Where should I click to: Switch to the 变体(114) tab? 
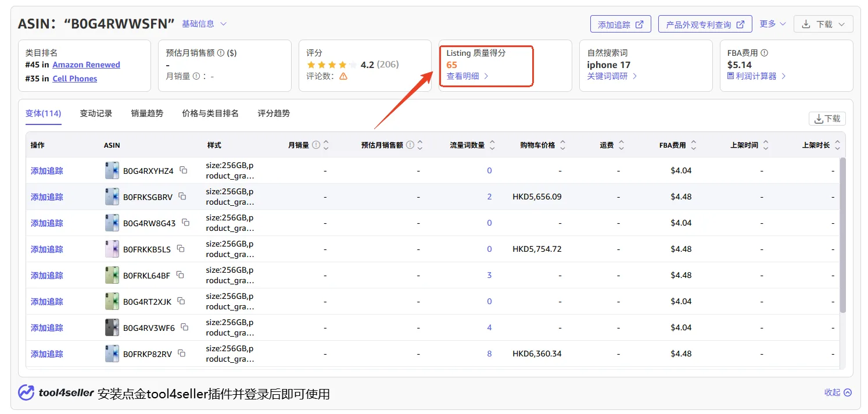(43, 113)
